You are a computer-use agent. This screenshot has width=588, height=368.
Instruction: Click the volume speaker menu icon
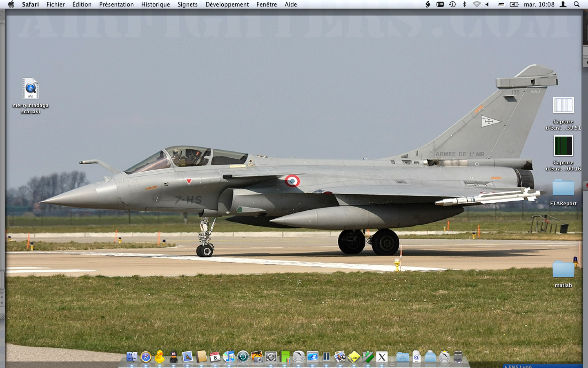click(487, 4)
